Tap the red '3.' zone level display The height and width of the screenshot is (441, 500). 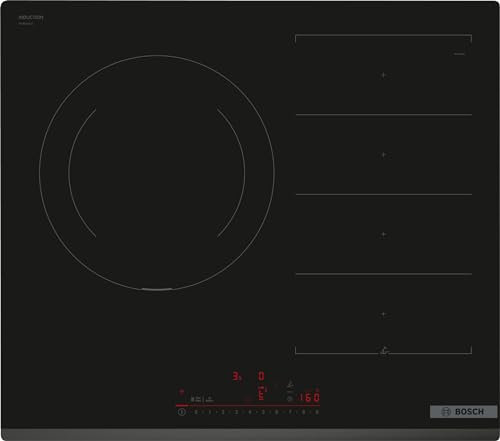coord(237,377)
